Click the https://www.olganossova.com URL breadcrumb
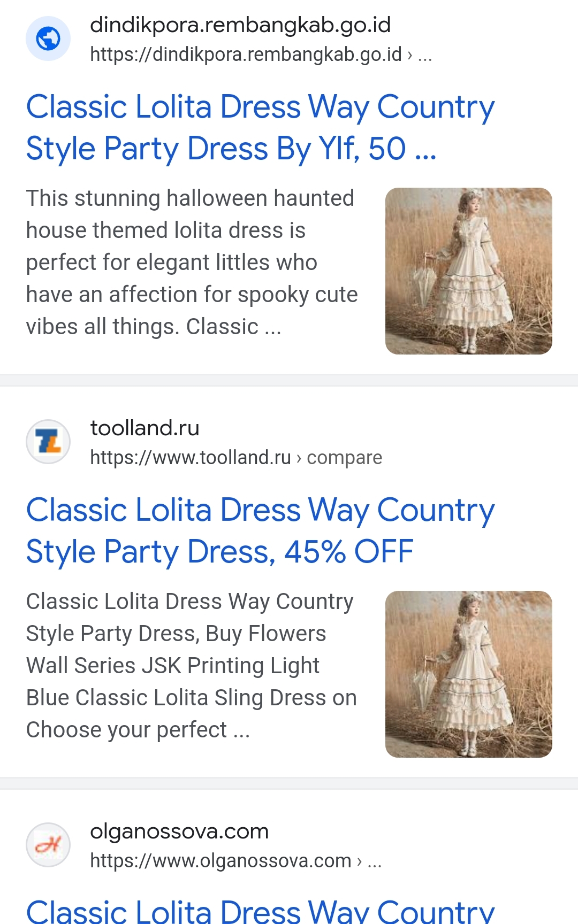Screen dimensions: 578x924 [x=220, y=861]
